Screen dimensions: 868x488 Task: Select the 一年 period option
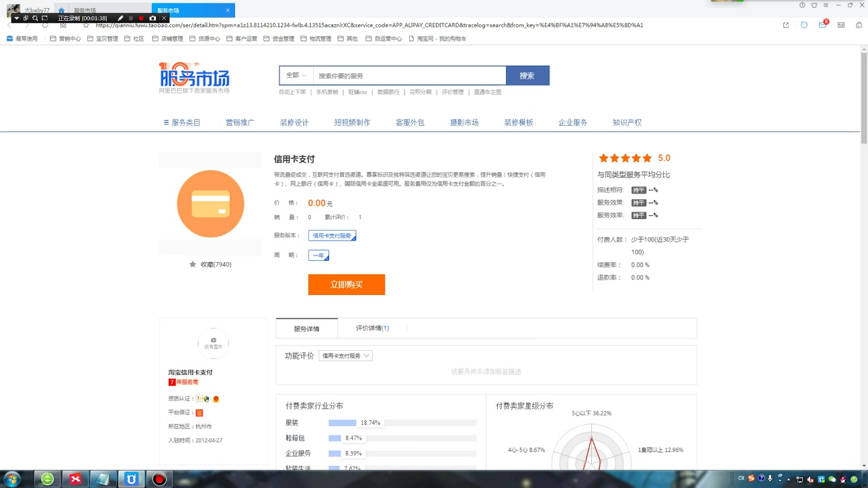tap(318, 255)
